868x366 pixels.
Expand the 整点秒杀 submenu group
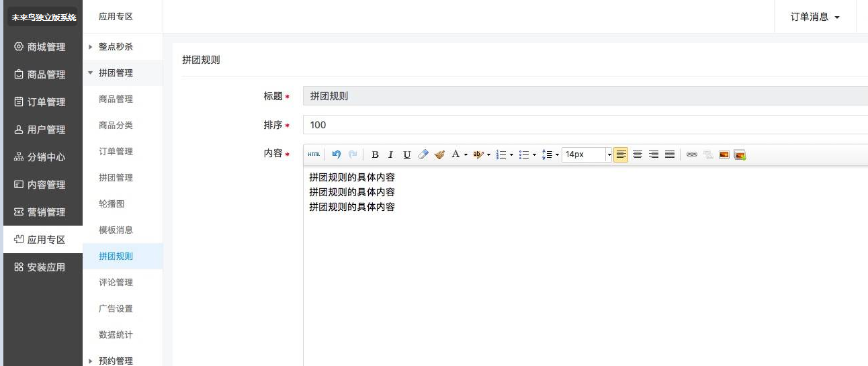point(123,47)
